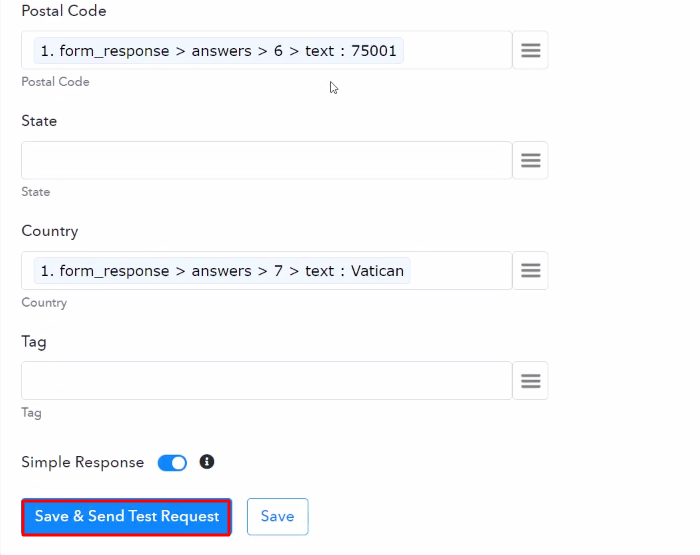Screen dimensions: 700x555
Task: Expand the Tag field hamburger menu
Action: pos(530,381)
